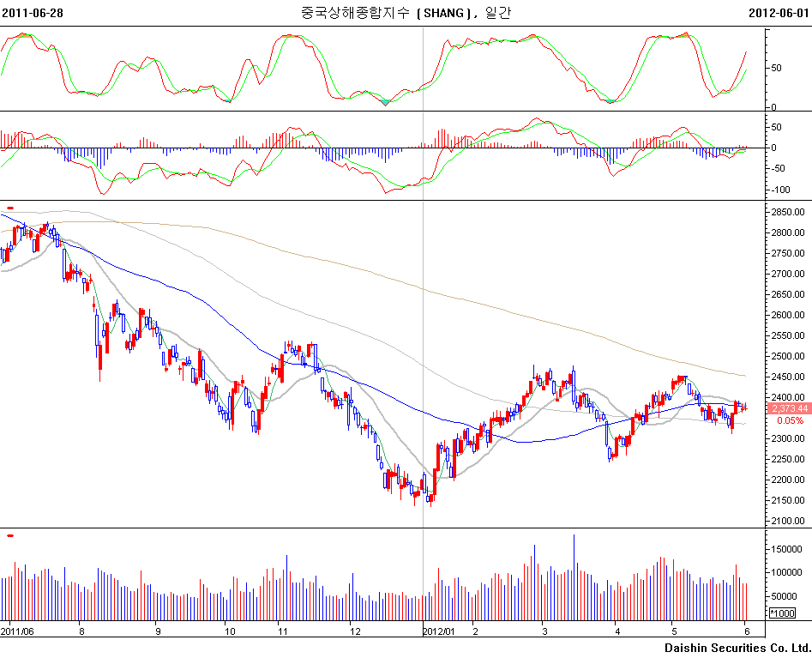Click the 2600.00 price axis label

coord(785,315)
